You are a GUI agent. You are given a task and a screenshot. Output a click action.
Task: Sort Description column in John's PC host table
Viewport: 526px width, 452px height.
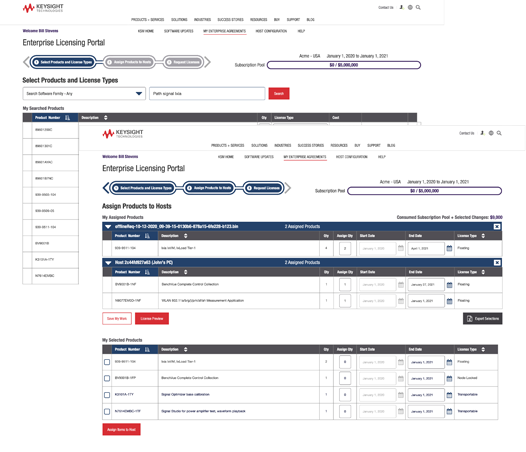[x=186, y=272]
